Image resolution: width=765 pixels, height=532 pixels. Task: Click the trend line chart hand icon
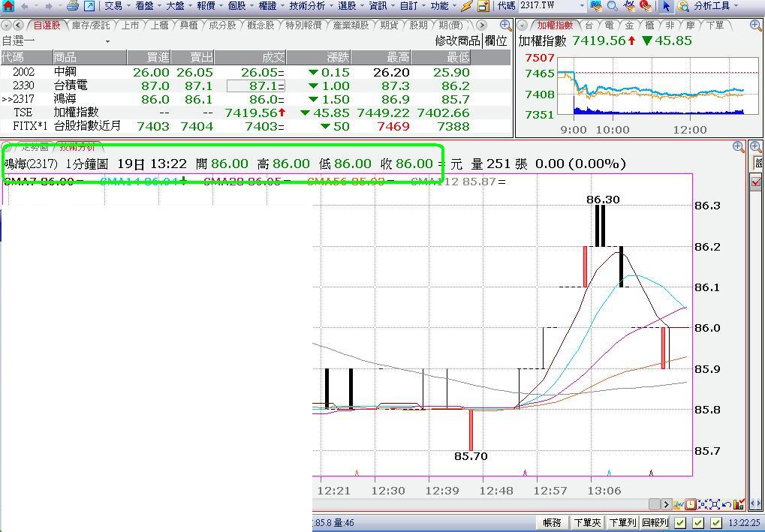[629, 6]
